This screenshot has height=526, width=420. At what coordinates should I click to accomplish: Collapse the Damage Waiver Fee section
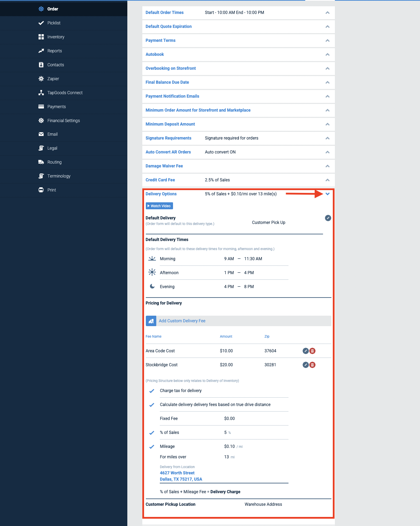pyautogui.click(x=327, y=166)
